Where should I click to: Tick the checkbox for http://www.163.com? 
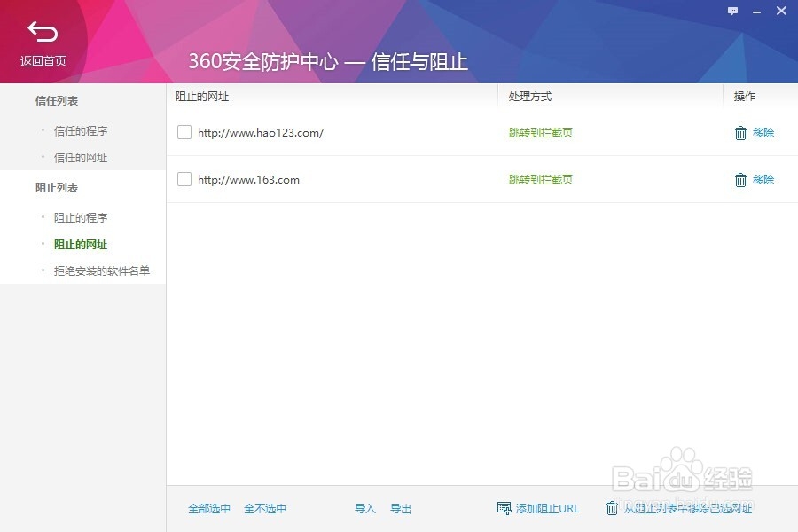point(184,179)
